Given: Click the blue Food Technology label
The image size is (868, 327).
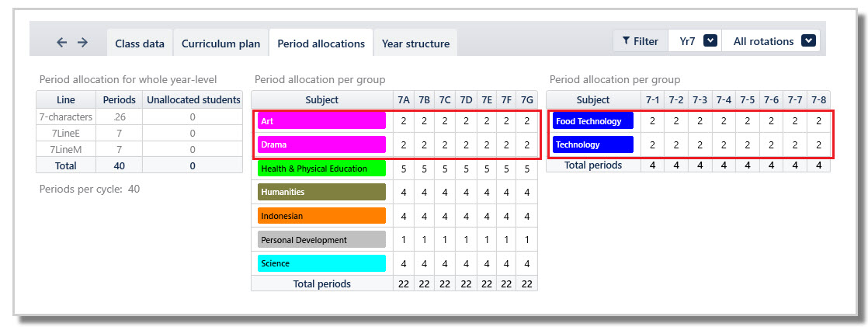Looking at the screenshot, I should click(x=593, y=121).
